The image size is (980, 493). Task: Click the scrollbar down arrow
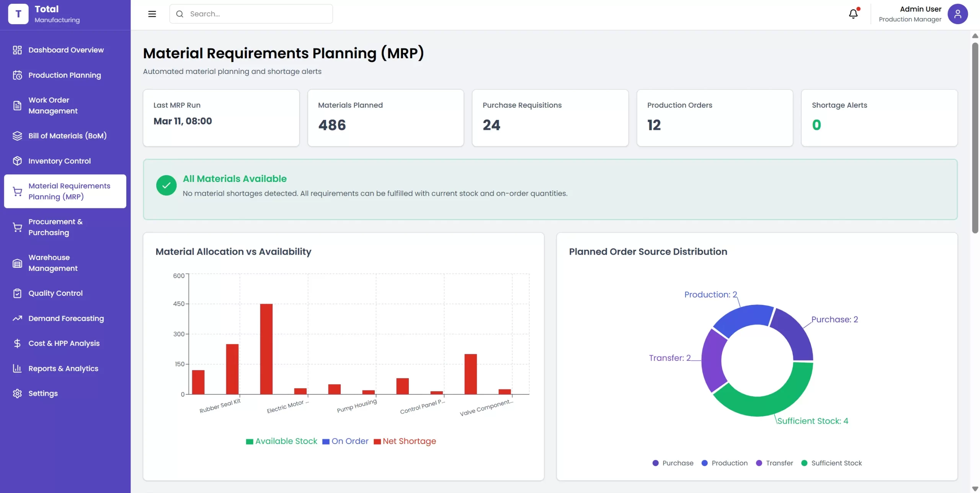975,489
